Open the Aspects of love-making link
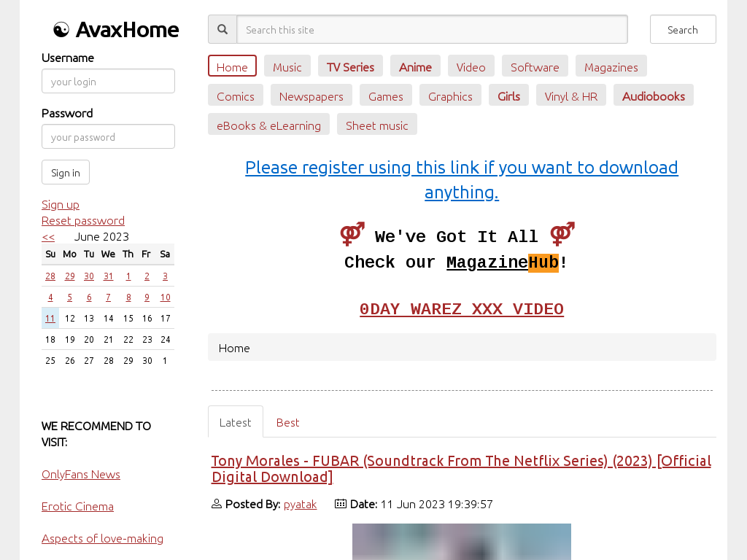 point(102,538)
